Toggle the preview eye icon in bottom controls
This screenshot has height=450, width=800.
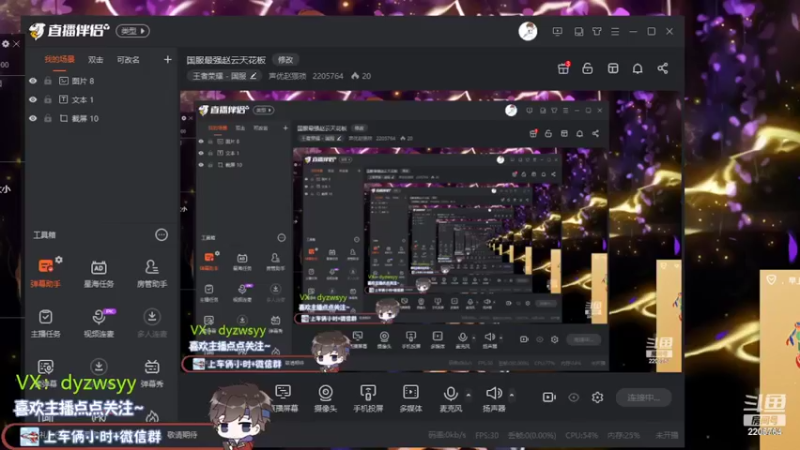(573, 397)
